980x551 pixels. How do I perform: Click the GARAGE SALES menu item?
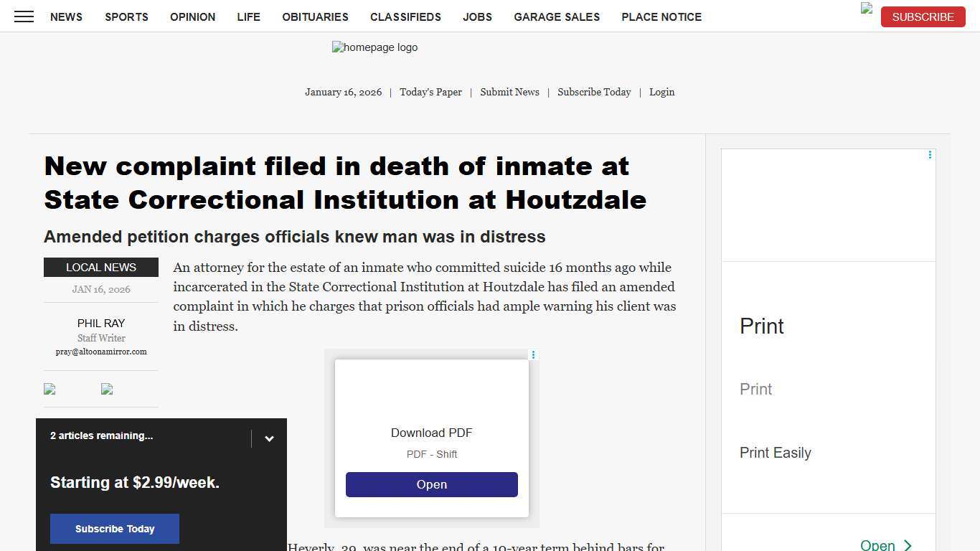(557, 17)
